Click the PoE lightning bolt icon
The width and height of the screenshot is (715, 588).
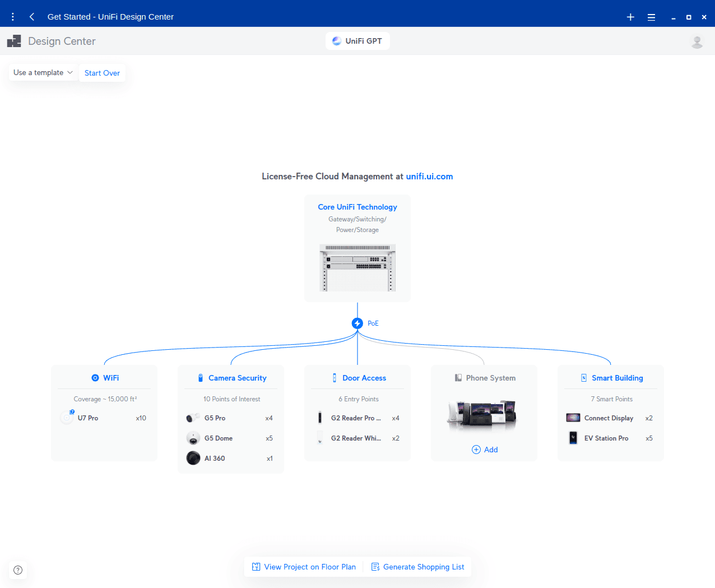tap(357, 323)
